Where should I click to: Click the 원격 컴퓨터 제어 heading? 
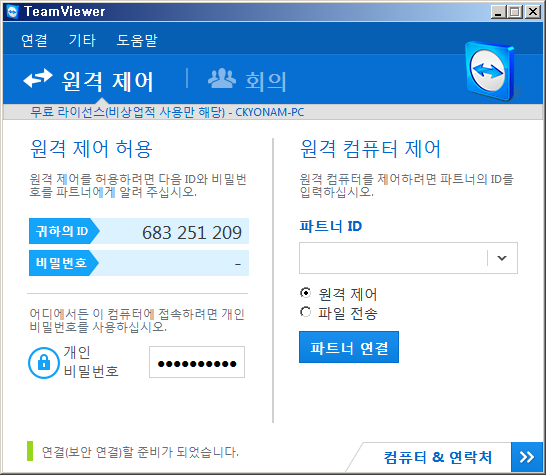click(370, 149)
